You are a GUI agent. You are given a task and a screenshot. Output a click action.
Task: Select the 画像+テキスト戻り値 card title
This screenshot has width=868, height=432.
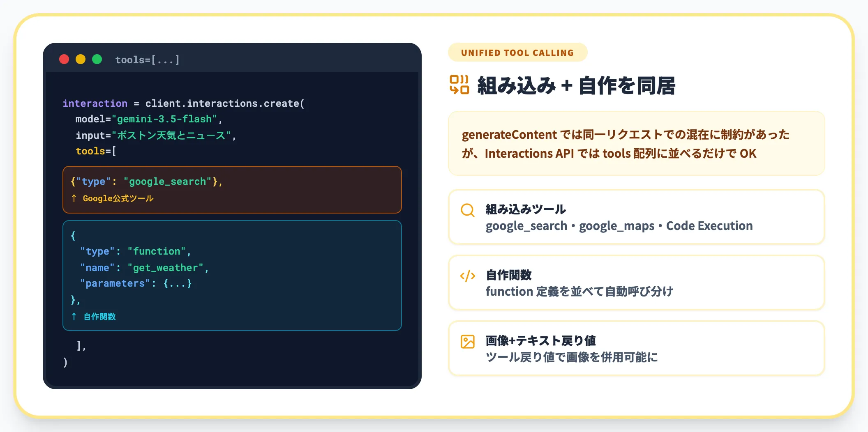click(x=541, y=341)
